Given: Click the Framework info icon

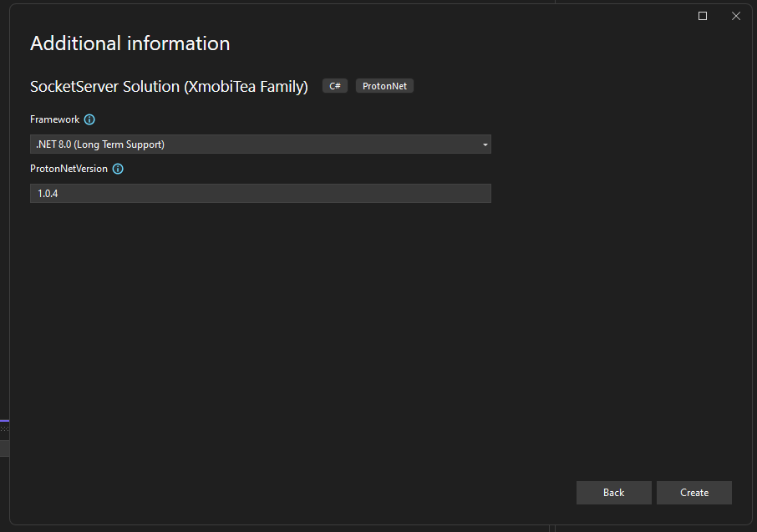Looking at the screenshot, I should click(x=89, y=119).
